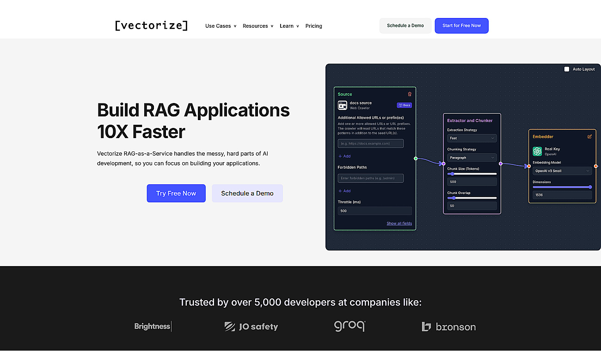Click the Extractor node left input connector
The width and height of the screenshot is (601, 364).
[x=443, y=164]
